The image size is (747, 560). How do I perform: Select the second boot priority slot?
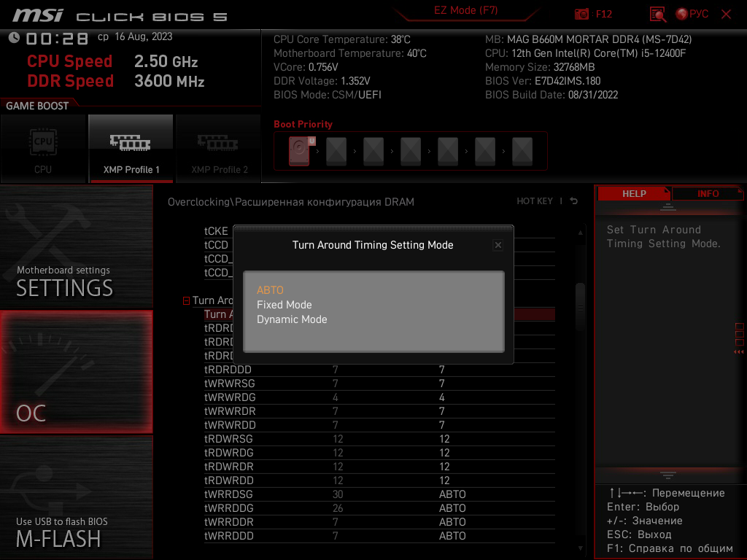coord(336,151)
